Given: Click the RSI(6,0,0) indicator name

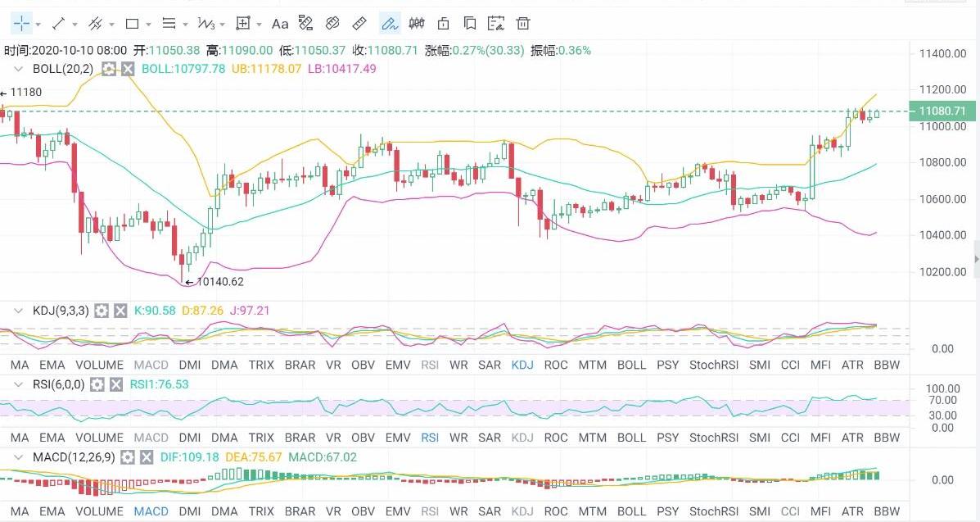Looking at the screenshot, I should 58,384.
